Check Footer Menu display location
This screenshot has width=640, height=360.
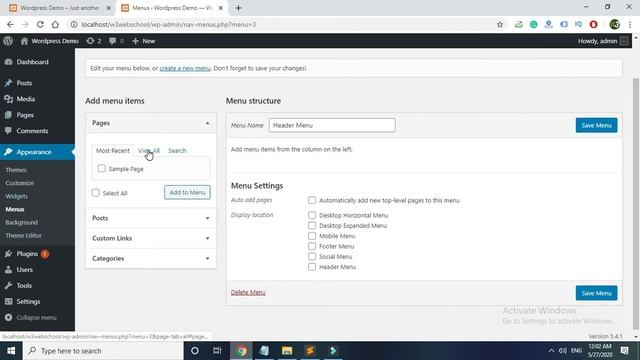312,246
